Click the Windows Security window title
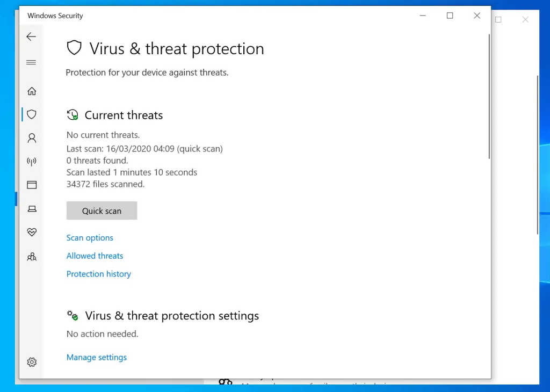 54,16
